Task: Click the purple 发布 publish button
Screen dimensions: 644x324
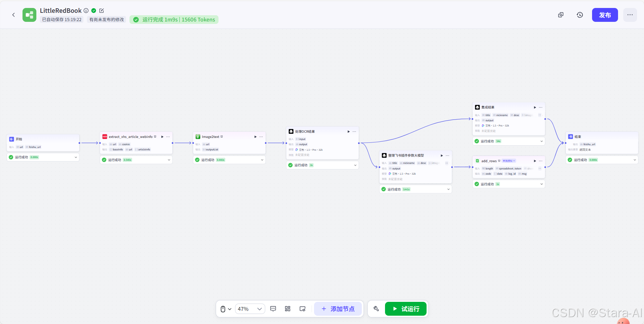Action: pyautogui.click(x=605, y=15)
